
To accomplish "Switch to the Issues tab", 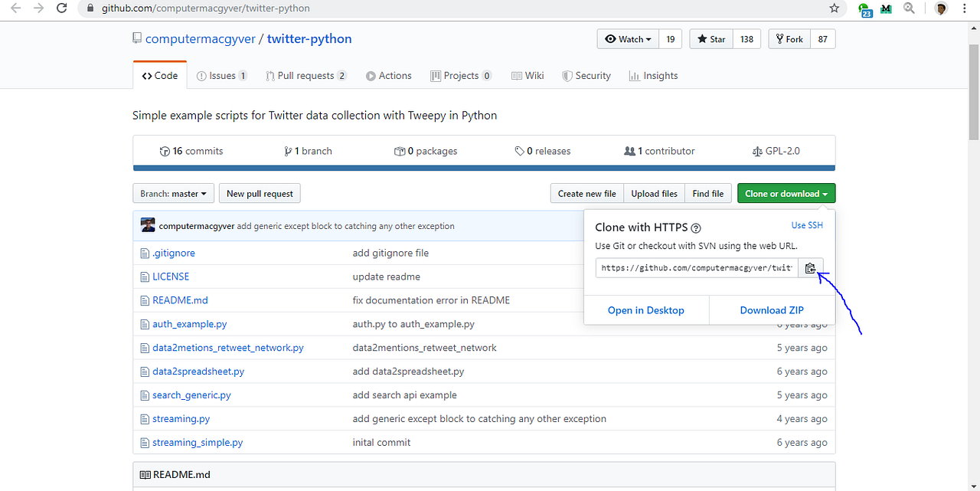I will tap(221, 75).
